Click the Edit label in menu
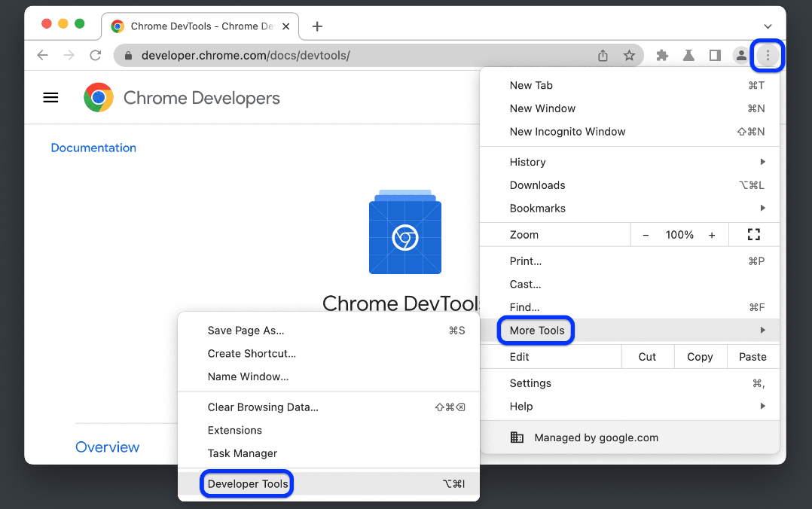 [x=519, y=357]
